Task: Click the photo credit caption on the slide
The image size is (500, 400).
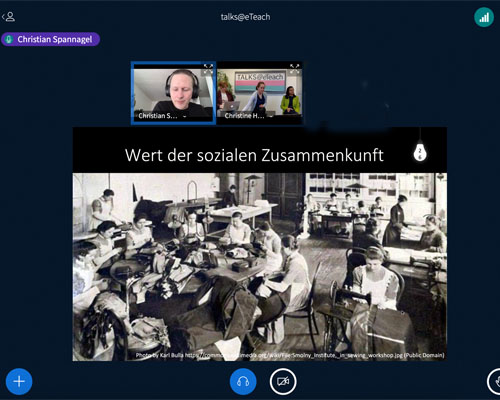Action: click(x=290, y=355)
